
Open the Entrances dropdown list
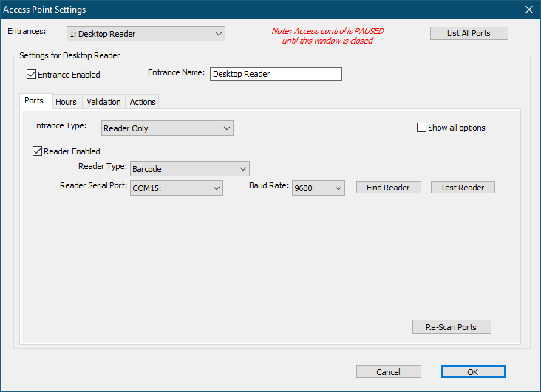146,34
